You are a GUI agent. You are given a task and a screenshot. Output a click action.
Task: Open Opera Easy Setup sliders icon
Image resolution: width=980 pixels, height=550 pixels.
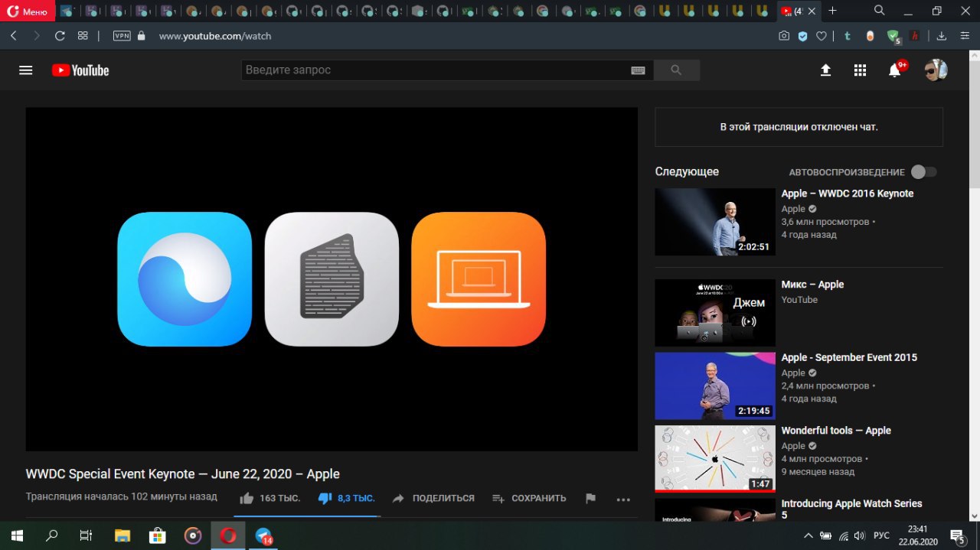click(x=964, y=36)
